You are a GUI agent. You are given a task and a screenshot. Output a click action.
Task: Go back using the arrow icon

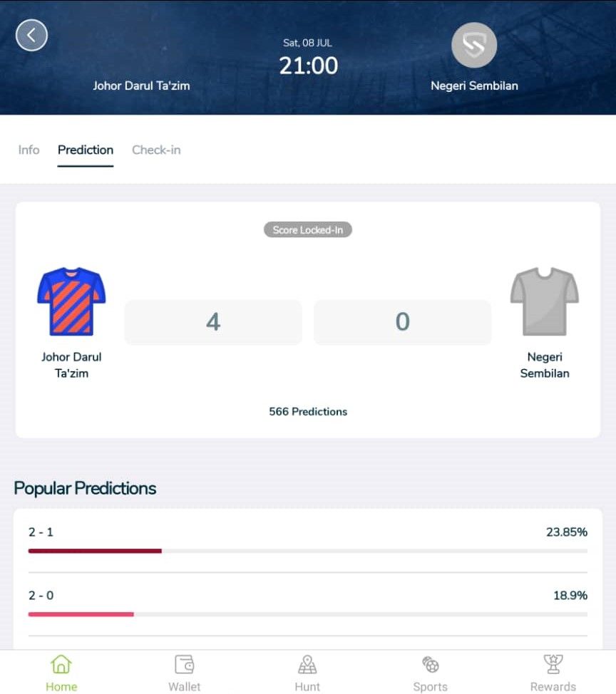tap(31, 35)
